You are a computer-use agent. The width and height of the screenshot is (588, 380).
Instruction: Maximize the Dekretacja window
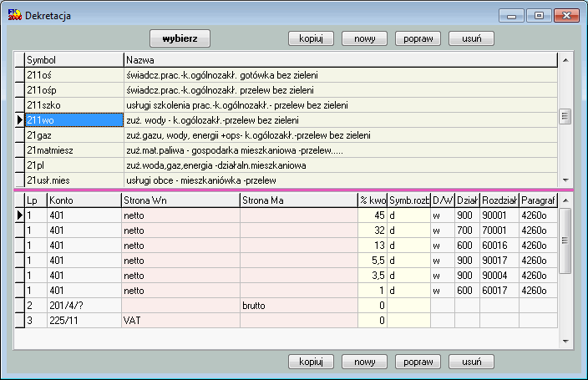(539, 15)
